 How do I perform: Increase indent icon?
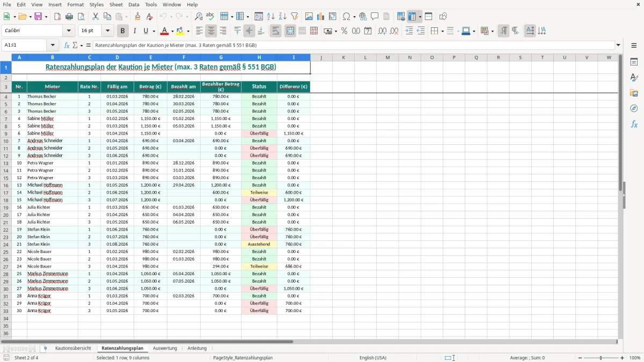point(409,31)
